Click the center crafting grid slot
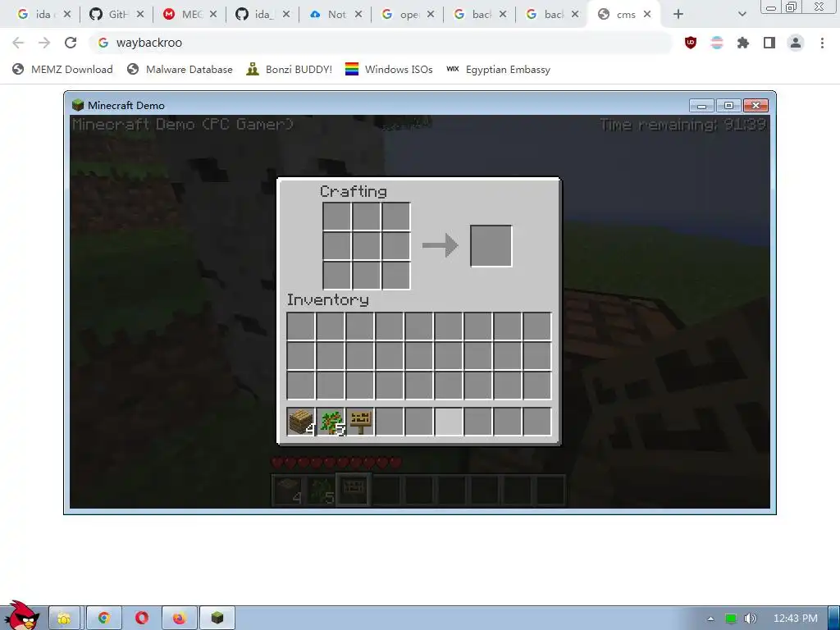Image resolution: width=840 pixels, height=630 pixels. click(x=367, y=246)
